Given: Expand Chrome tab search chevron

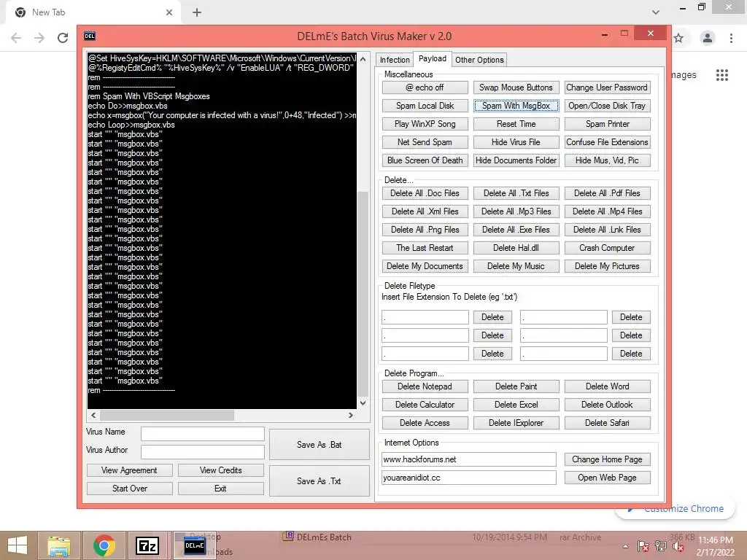Looking at the screenshot, I should point(656,12).
